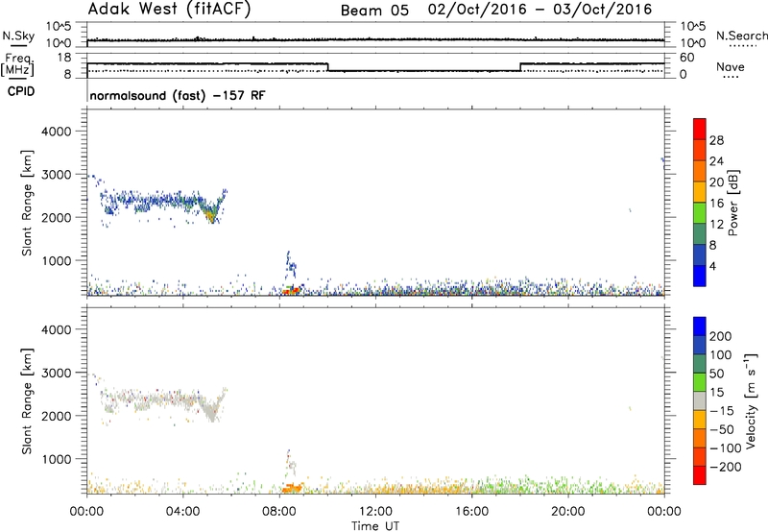The width and height of the screenshot is (768, 532).
Task: Click the '18' frequency axis tick
Action: click(63, 58)
